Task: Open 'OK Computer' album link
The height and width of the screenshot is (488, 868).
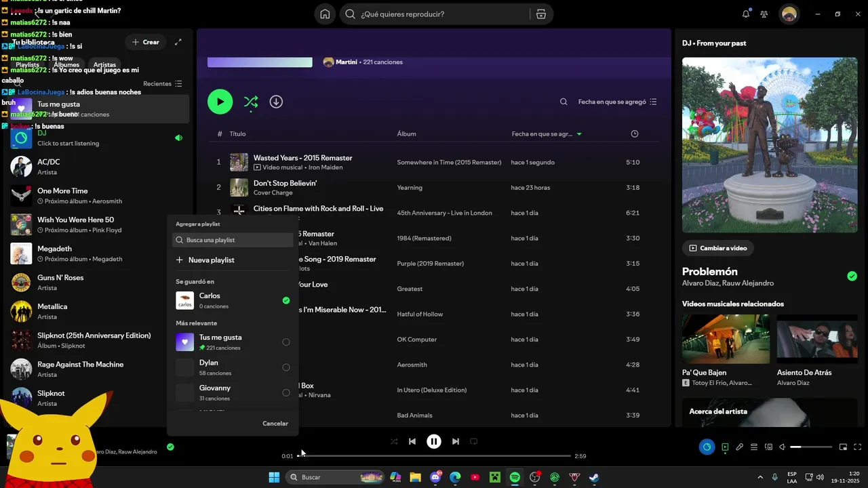Action: tap(416, 340)
